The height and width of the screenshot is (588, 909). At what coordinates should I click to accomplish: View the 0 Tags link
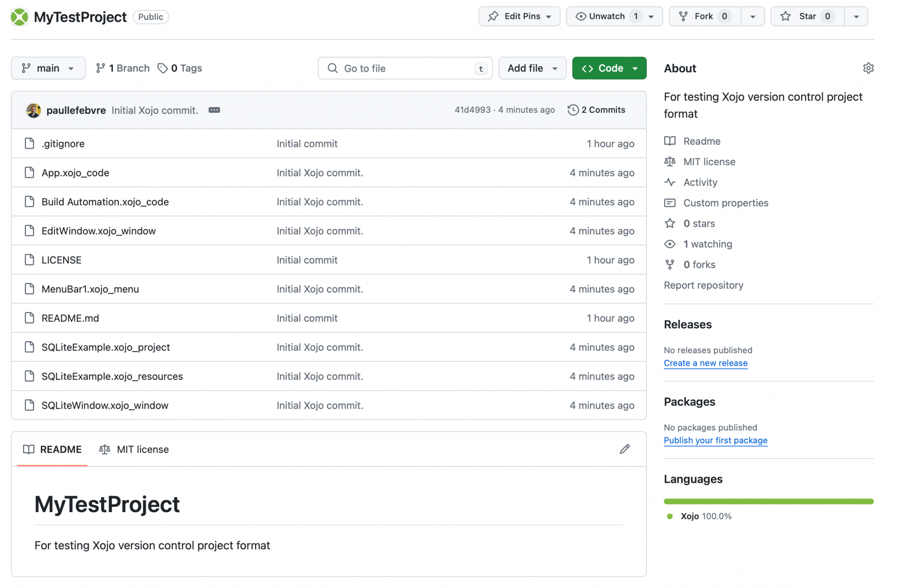click(x=180, y=68)
